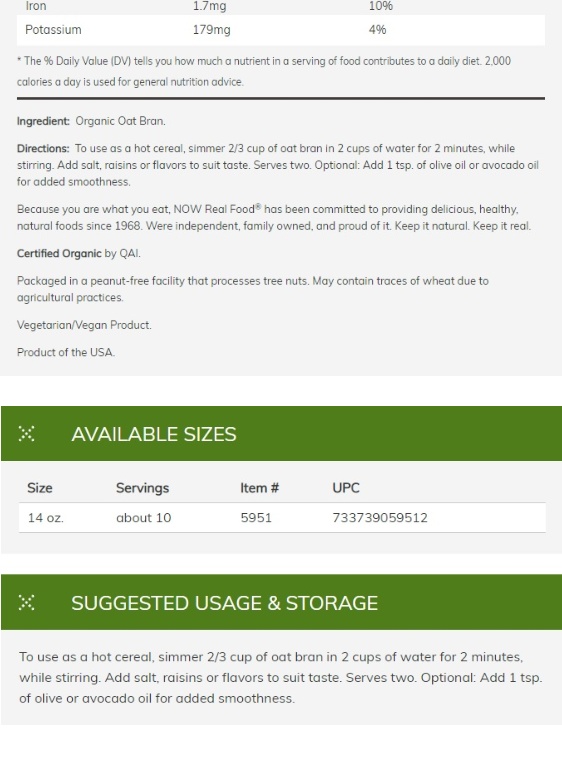Click the about 10 servings cell
Viewport: 562px width, 762px height.
(143, 518)
